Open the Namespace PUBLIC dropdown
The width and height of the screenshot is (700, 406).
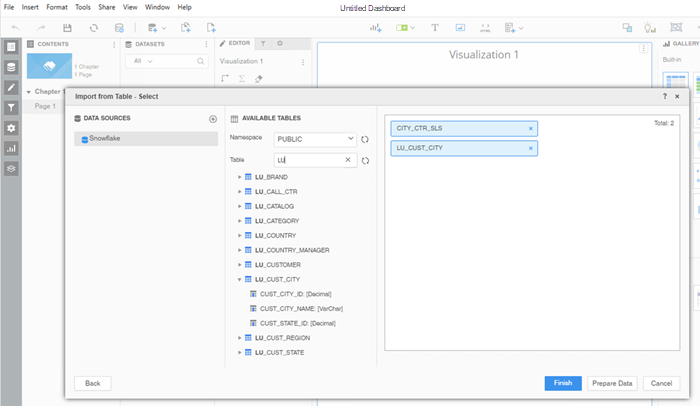(x=349, y=139)
